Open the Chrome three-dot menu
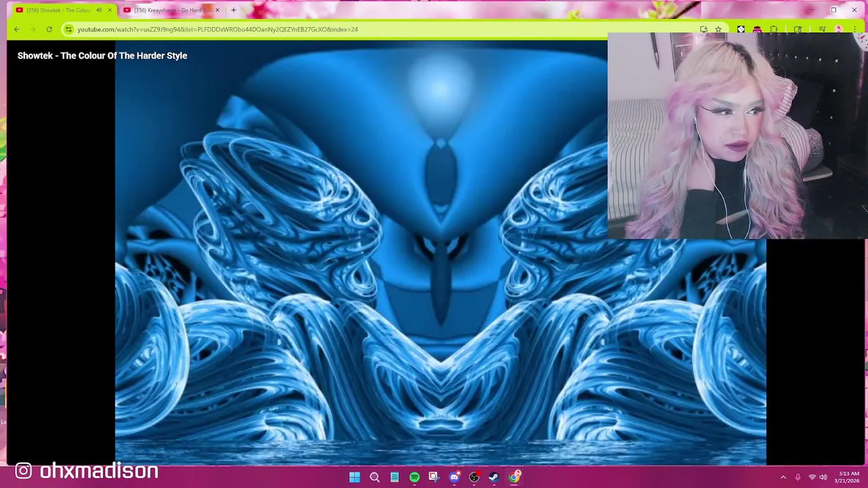This screenshot has width=868, height=488. 855,29
